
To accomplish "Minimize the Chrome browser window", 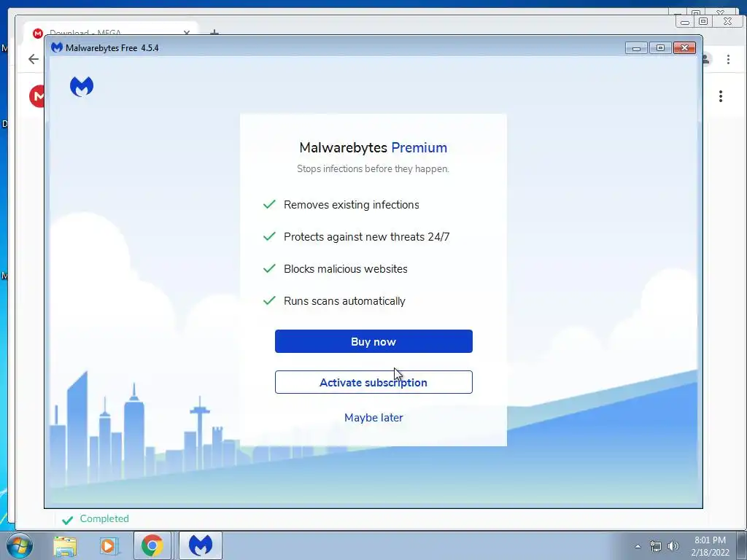I will click(685, 21).
